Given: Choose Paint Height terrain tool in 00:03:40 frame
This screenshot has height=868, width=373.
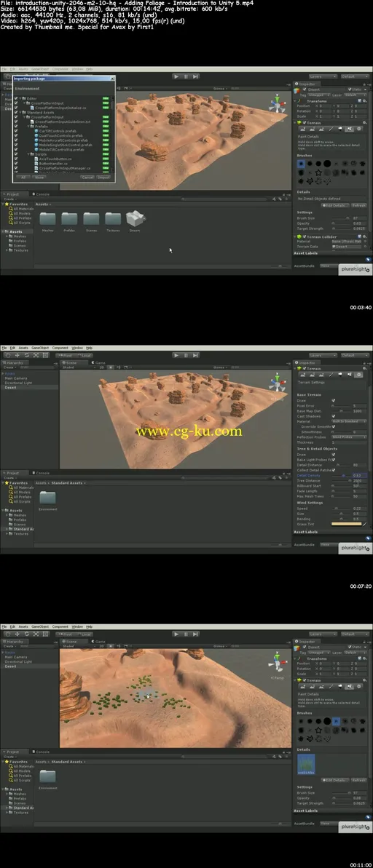Looking at the screenshot, I should [x=312, y=129].
